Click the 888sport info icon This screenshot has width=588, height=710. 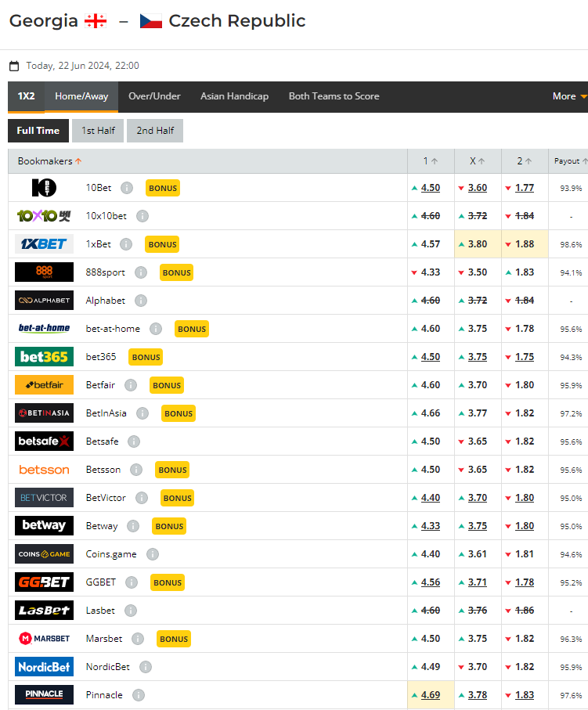tap(141, 272)
